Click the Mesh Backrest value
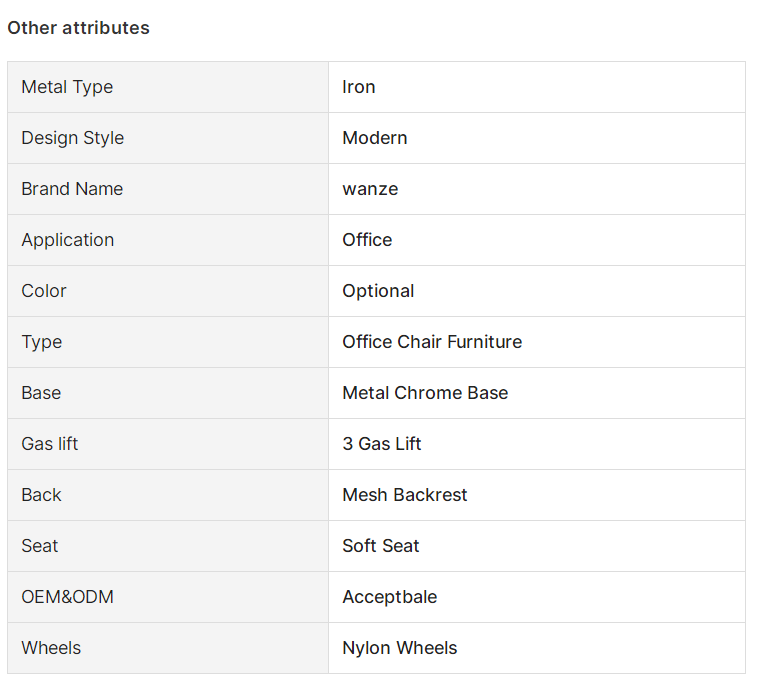The image size is (763, 677). [x=405, y=495]
